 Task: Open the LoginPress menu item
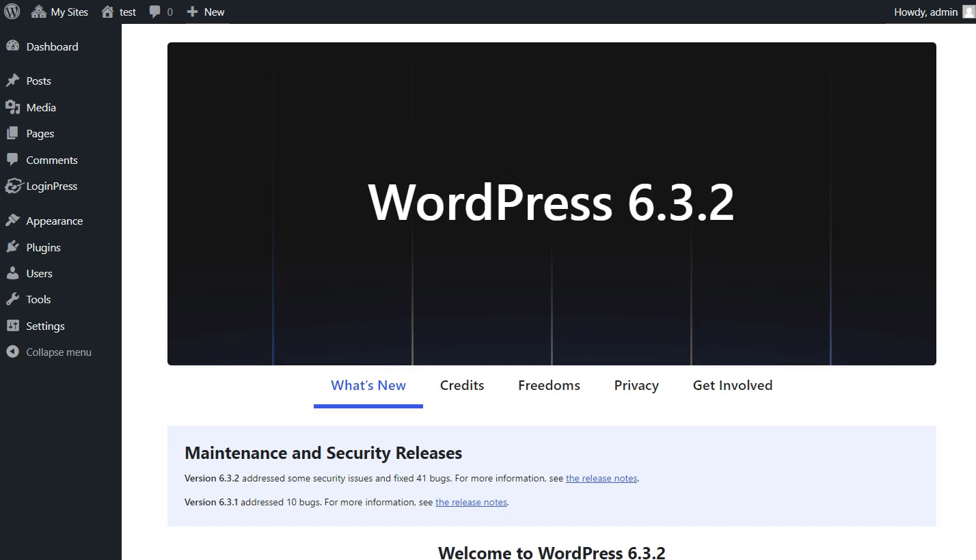click(x=51, y=186)
